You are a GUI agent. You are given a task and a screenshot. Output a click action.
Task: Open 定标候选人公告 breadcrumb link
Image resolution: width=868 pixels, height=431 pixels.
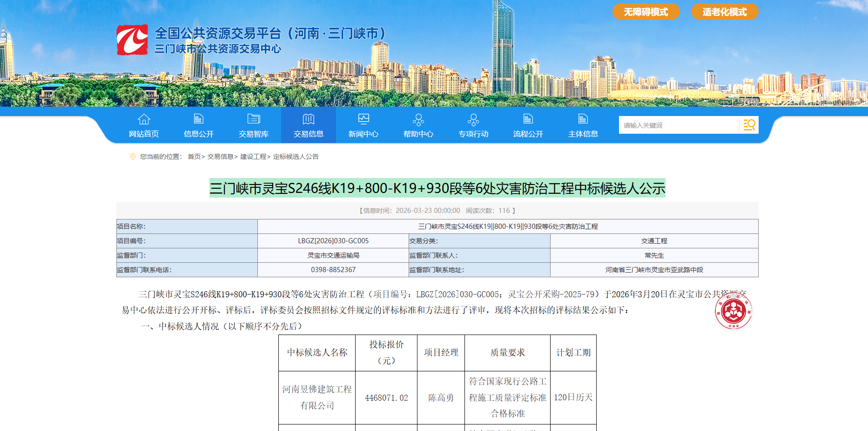coord(296,157)
